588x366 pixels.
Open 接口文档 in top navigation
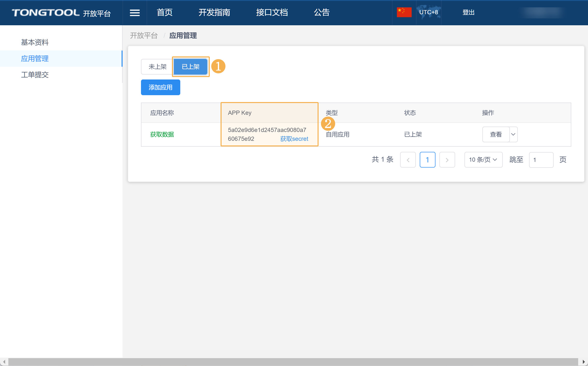point(272,13)
